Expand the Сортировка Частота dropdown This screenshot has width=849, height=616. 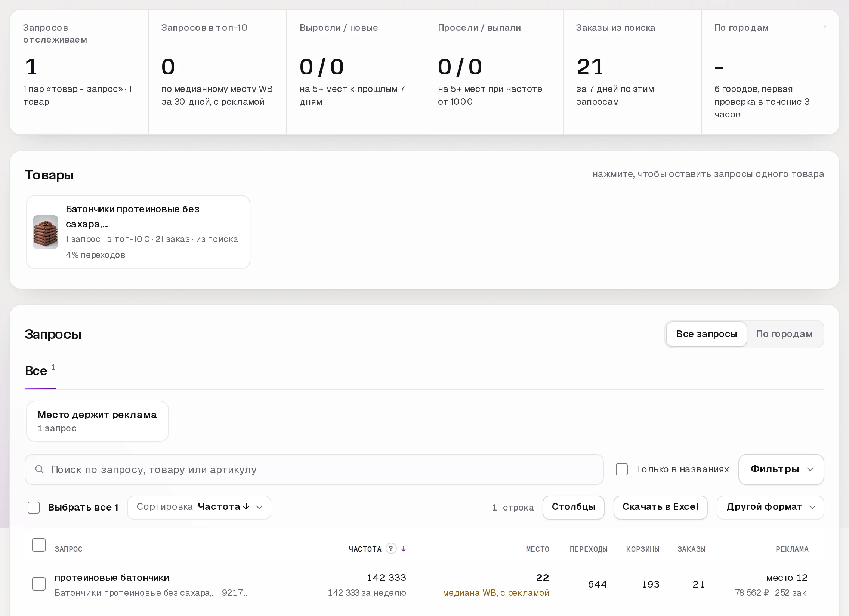point(199,507)
